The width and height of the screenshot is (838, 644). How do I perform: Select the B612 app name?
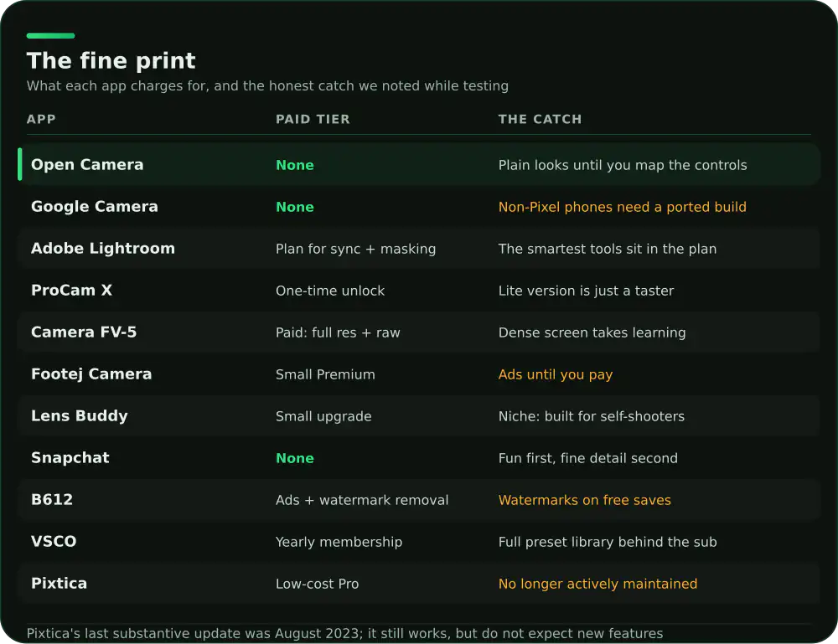52,499
